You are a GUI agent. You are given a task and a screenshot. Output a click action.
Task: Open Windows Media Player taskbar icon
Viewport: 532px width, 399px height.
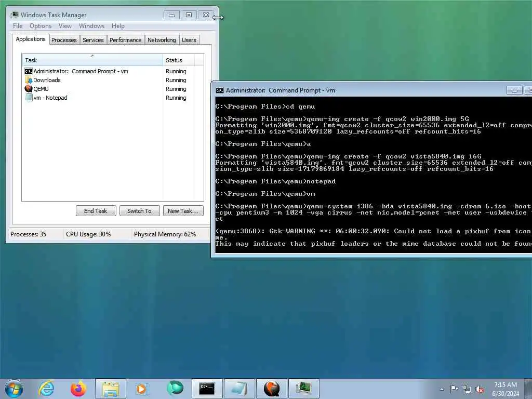(141, 389)
